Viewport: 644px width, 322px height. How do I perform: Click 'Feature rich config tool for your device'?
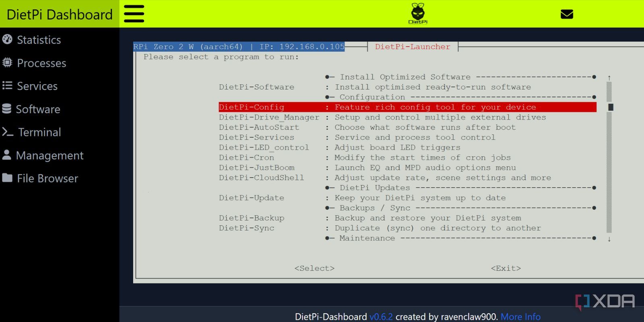coord(436,107)
